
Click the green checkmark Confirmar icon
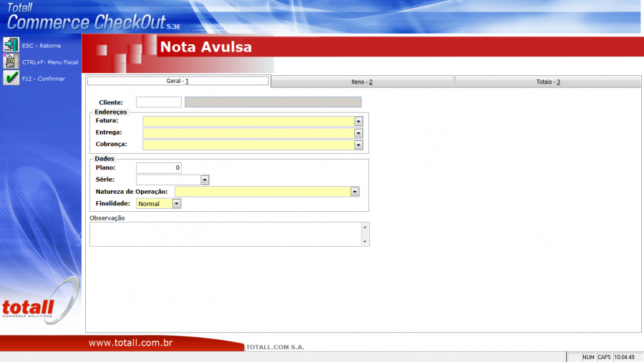[x=11, y=78]
